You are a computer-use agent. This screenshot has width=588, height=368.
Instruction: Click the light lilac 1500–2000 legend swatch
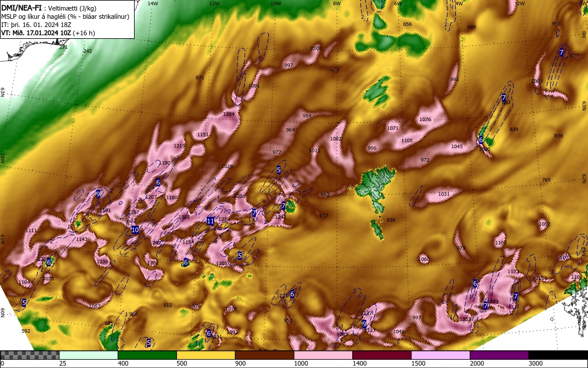click(x=440, y=355)
